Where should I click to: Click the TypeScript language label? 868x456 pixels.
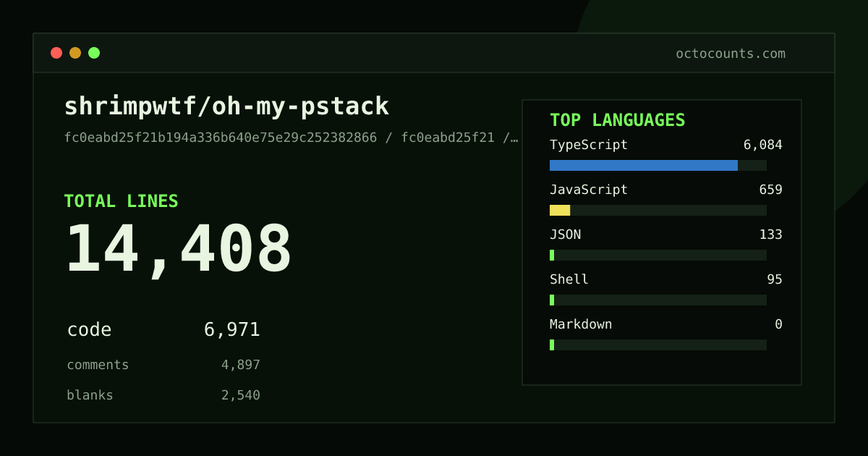[x=589, y=145]
